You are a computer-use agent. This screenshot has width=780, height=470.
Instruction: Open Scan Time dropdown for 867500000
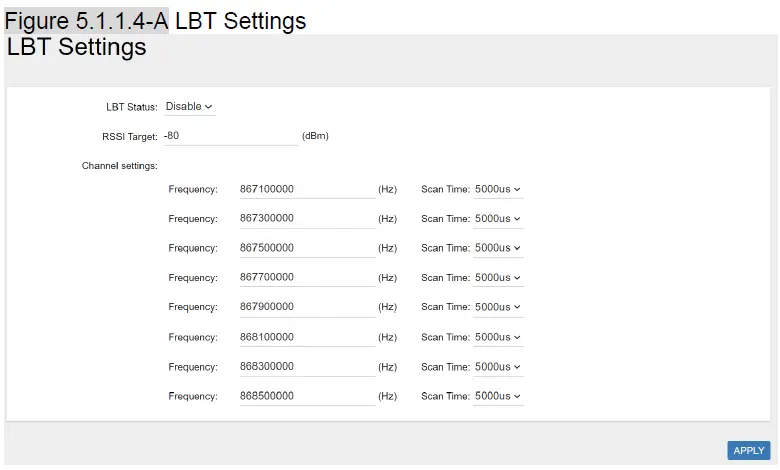498,248
